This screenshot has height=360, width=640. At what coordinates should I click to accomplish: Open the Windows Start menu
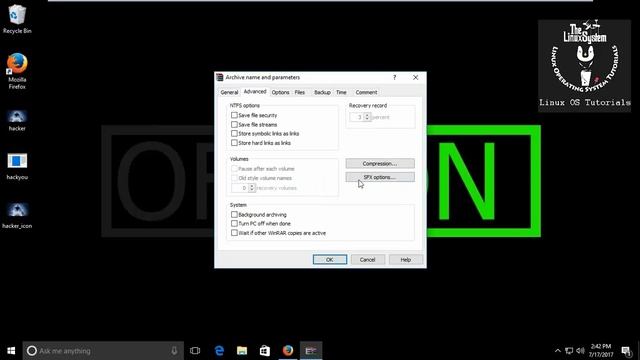11,351
